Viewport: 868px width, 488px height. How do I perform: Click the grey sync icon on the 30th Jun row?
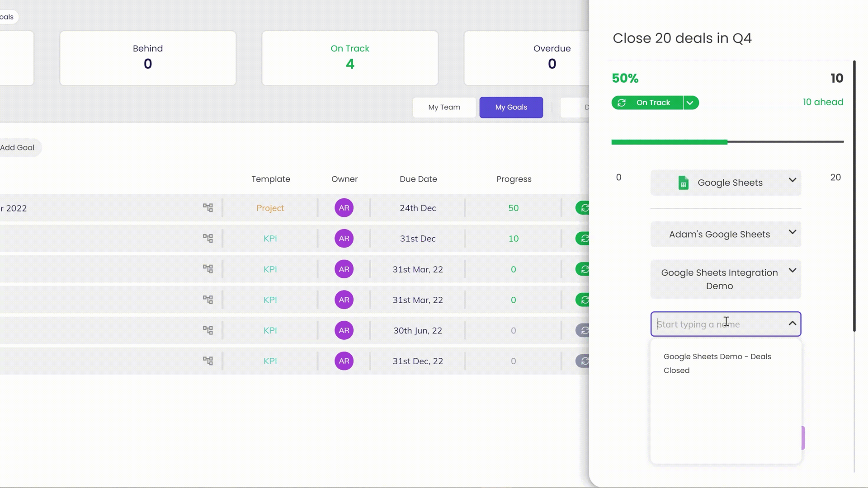click(x=584, y=330)
